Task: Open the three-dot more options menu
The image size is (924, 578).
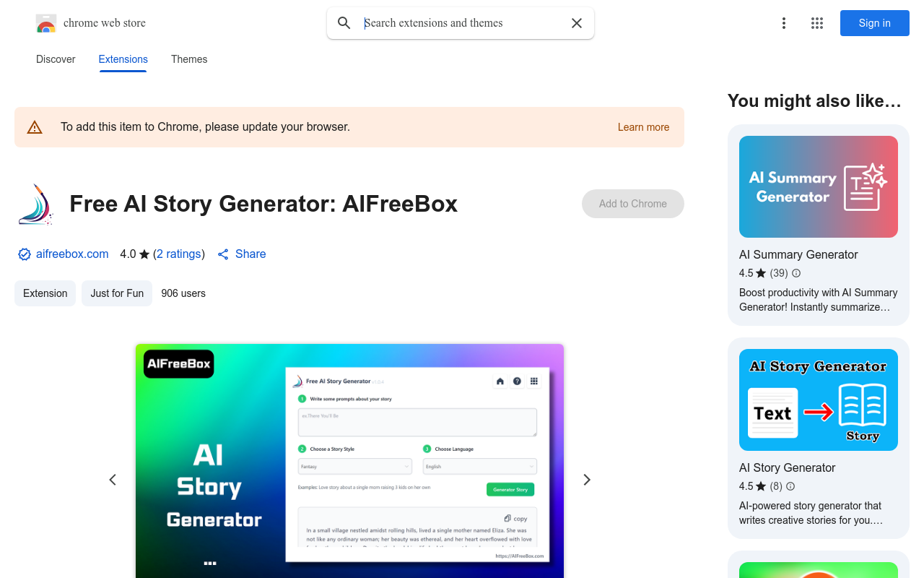Action: point(784,23)
